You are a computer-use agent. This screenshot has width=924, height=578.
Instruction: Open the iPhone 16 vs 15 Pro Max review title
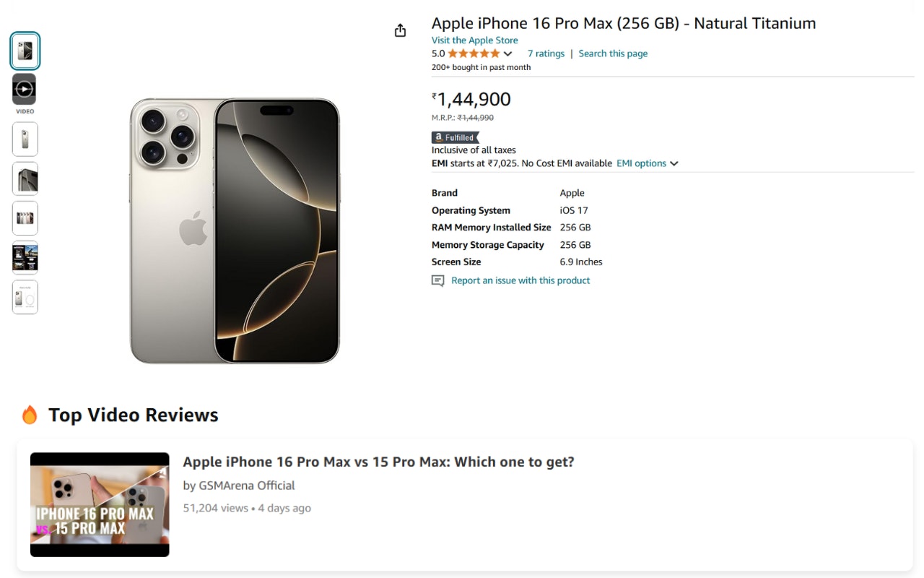[x=378, y=462]
